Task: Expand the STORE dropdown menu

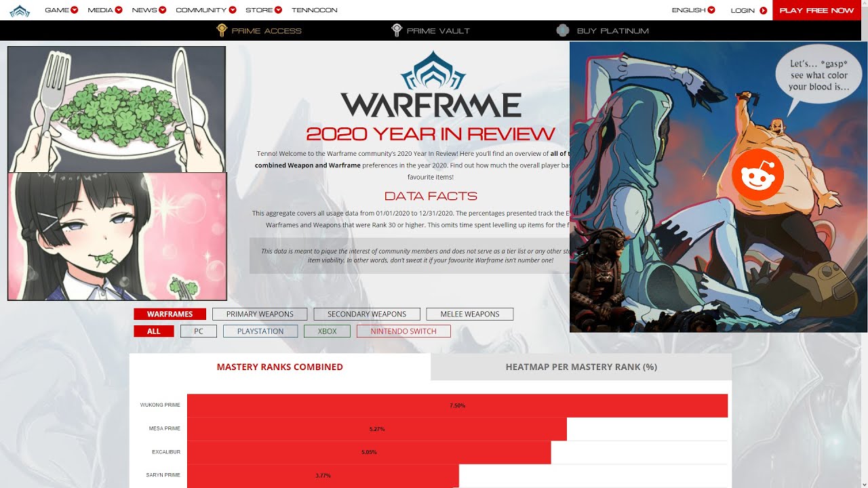Action: tap(264, 10)
